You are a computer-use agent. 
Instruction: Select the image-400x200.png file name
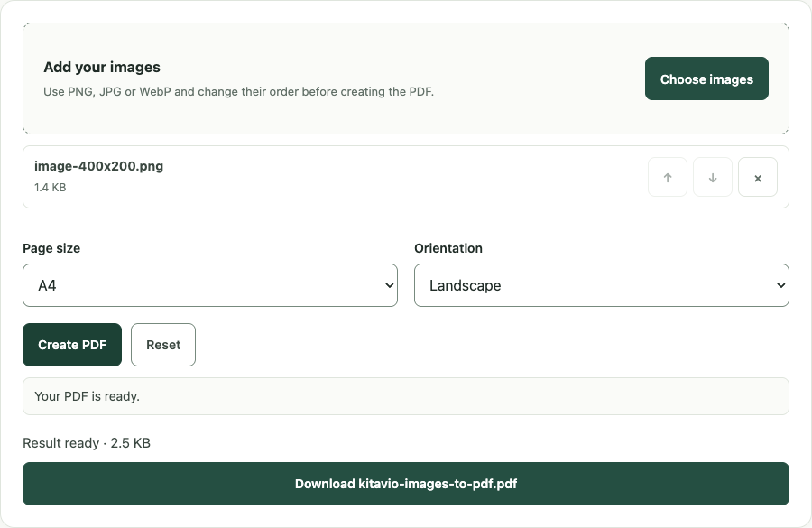[98, 166]
